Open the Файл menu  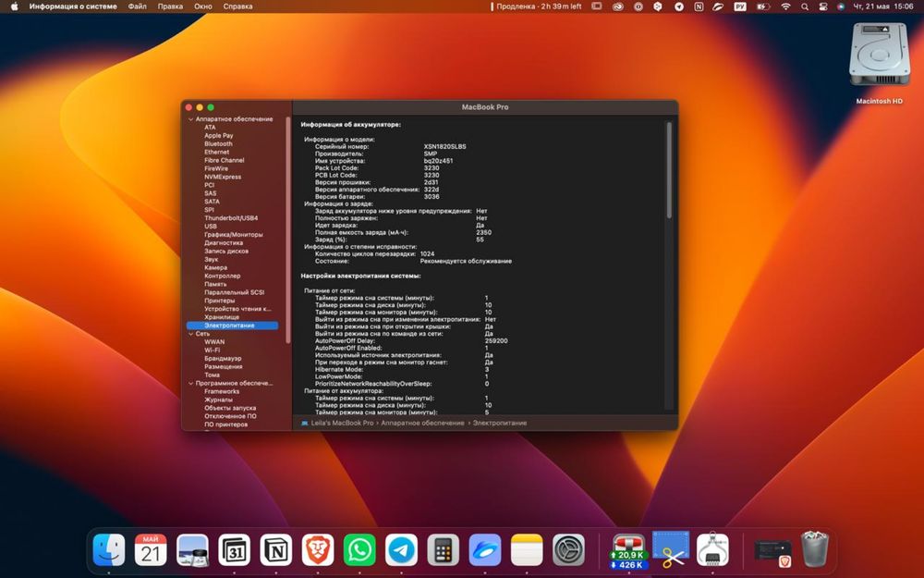click(x=138, y=6)
